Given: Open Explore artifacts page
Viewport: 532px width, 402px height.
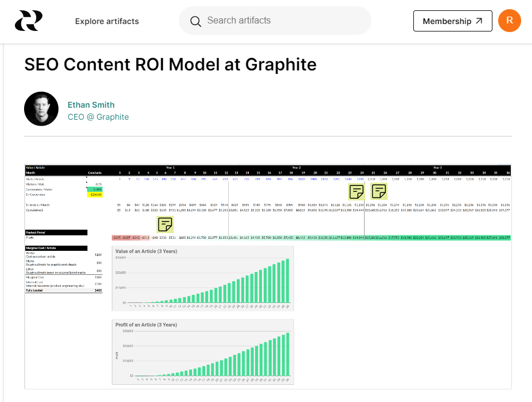Looking at the screenshot, I should (x=107, y=21).
